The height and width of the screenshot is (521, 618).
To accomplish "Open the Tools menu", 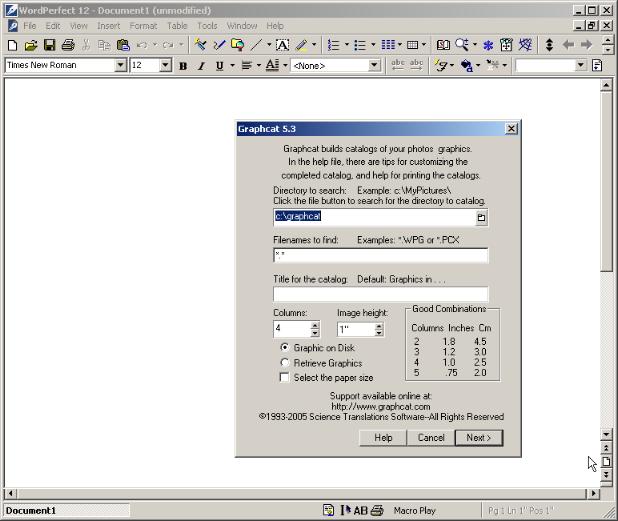I will coord(207,26).
